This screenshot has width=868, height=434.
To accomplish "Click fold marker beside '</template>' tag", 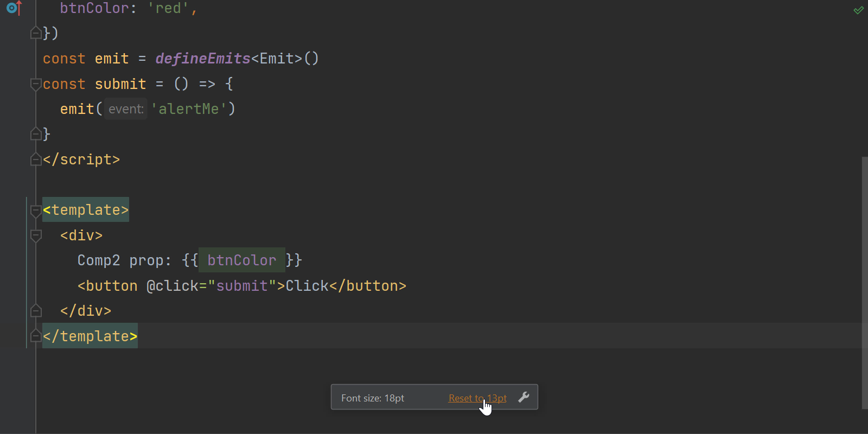I will pyautogui.click(x=36, y=336).
